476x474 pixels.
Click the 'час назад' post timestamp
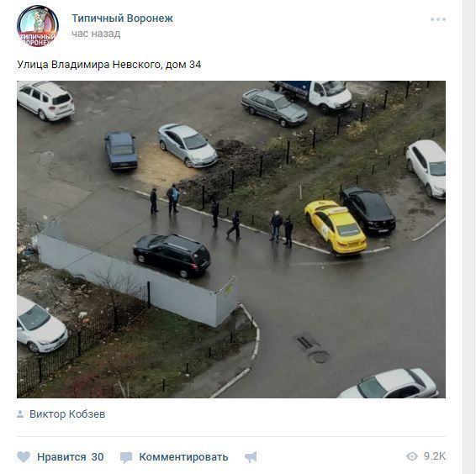pyautogui.click(x=96, y=34)
